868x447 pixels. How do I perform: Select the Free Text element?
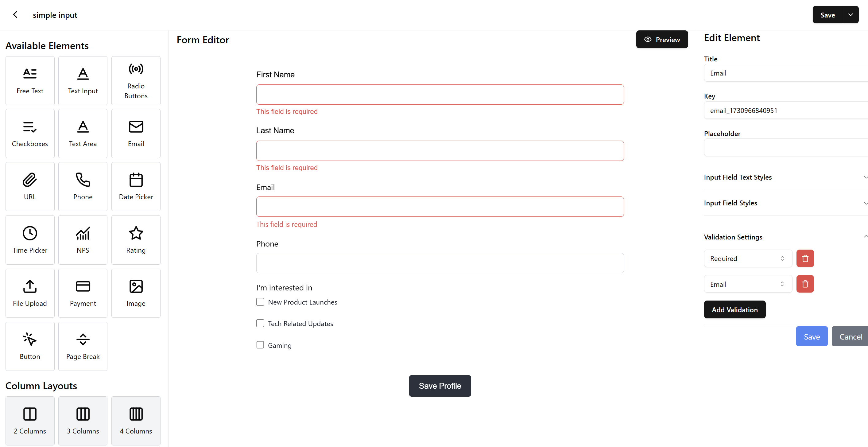[x=30, y=80]
